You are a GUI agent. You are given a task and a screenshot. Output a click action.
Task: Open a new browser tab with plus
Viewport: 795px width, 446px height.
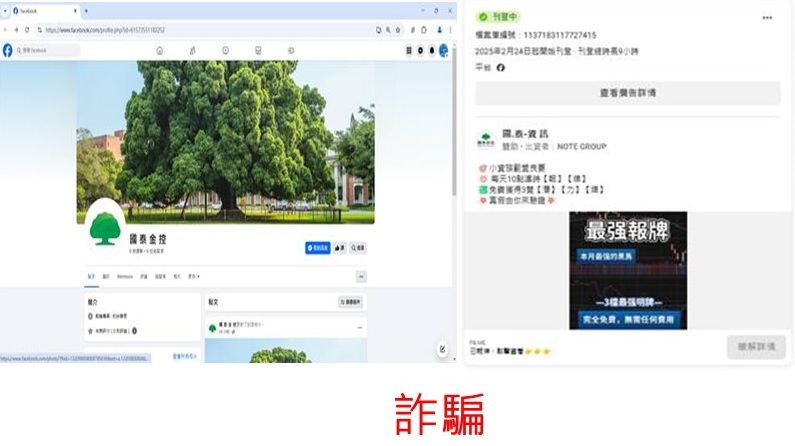click(86, 11)
